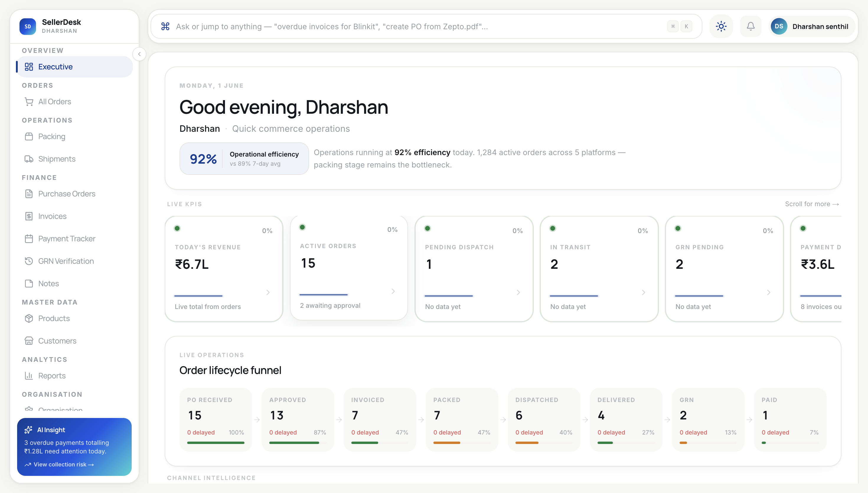Click the Shipments truck icon
The height and width of the screenshot is (493, 868).
click(29, 159)
